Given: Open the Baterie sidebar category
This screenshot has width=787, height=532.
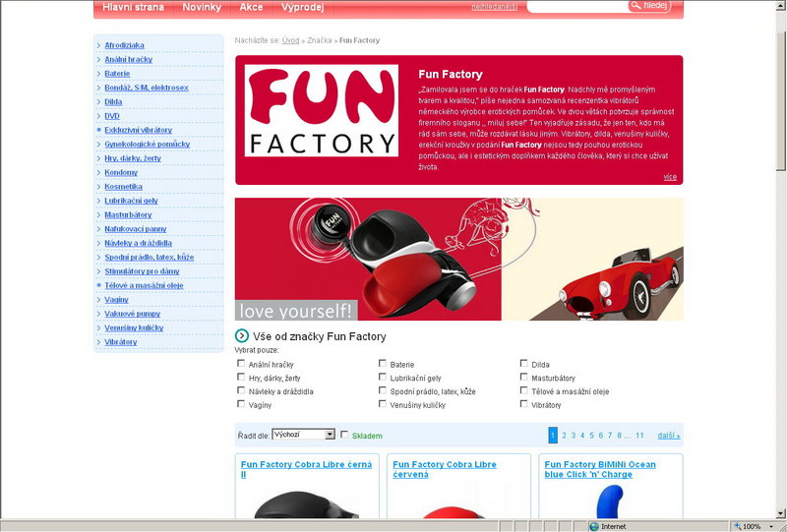Looking at the screenshot, I should (x=117, y=74).
